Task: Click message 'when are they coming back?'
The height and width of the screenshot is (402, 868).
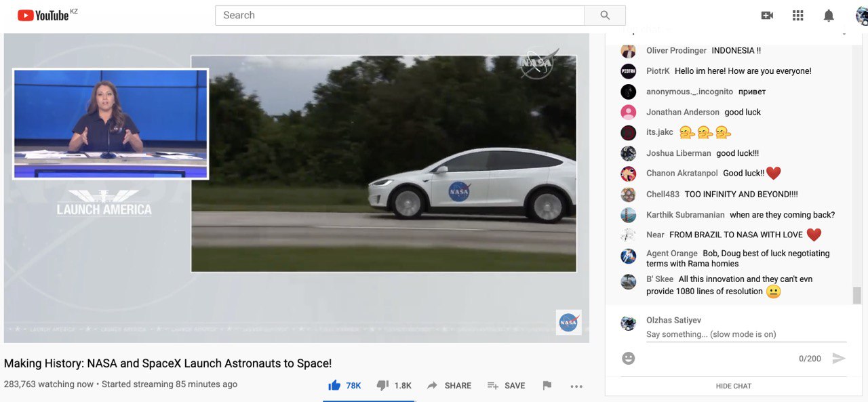Action: 783,215
